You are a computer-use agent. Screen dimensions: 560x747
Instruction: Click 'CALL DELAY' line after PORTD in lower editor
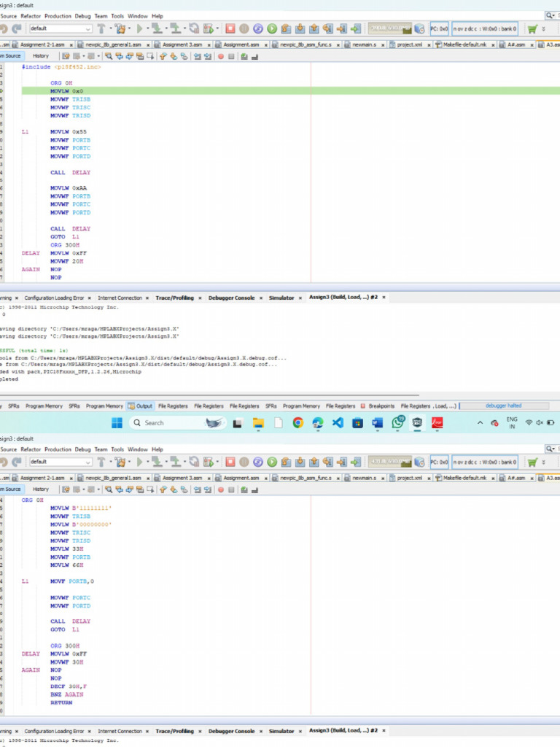pos(71,622)
